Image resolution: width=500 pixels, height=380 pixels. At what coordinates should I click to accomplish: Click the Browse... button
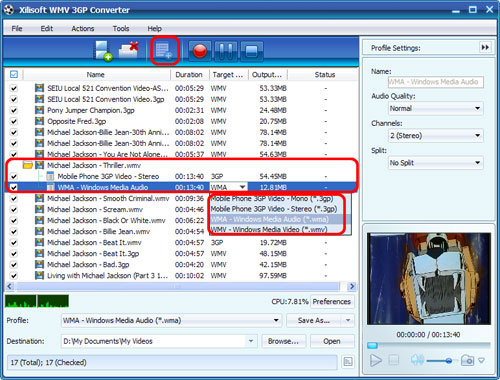pos(283,341)
